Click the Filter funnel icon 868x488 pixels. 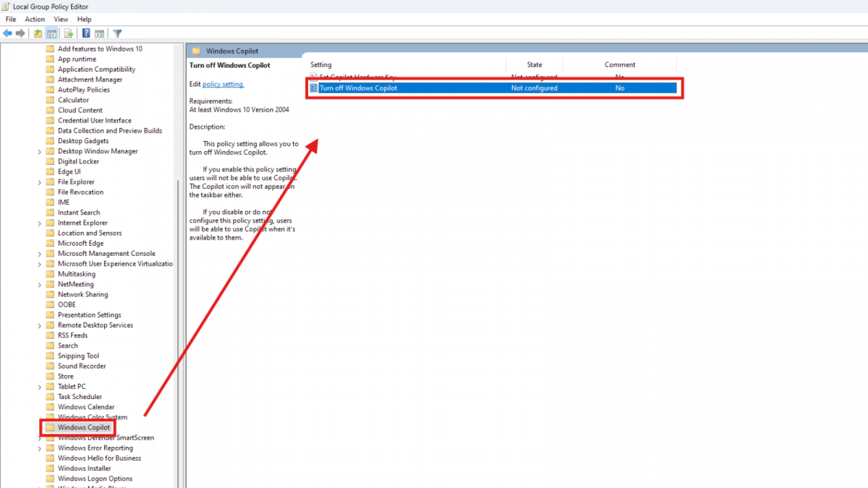tap(117, 33)
